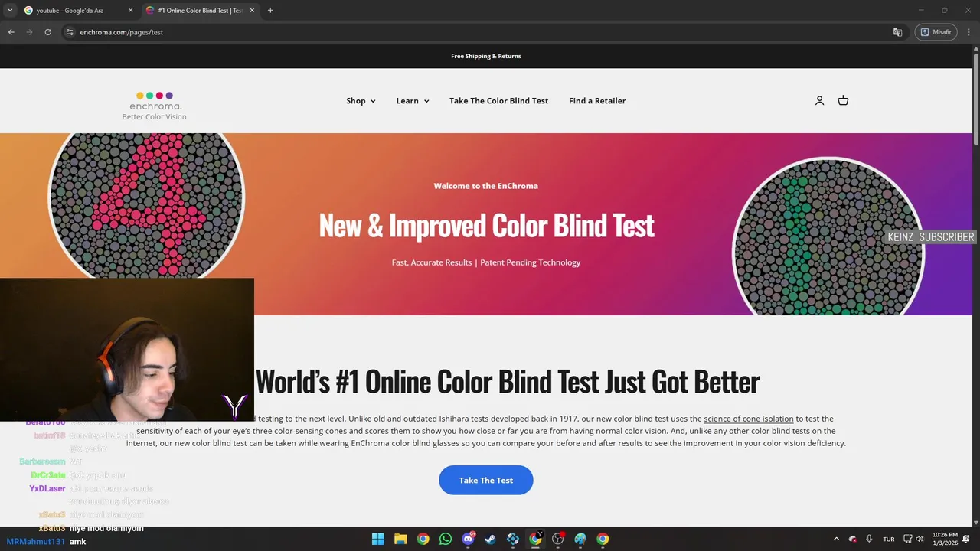
Task: Switch the TUR keyboard language
Action: click(x=888, y=539)
